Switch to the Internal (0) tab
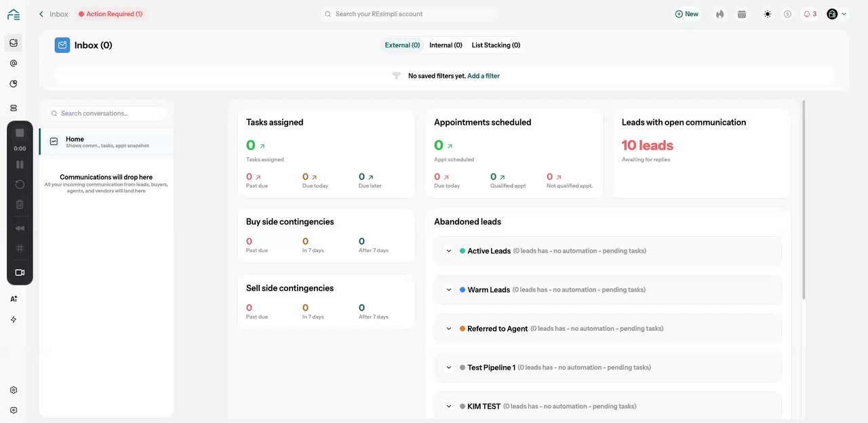Screen dimensions: 868x423 pyautogui.click(x=446, y=45)
